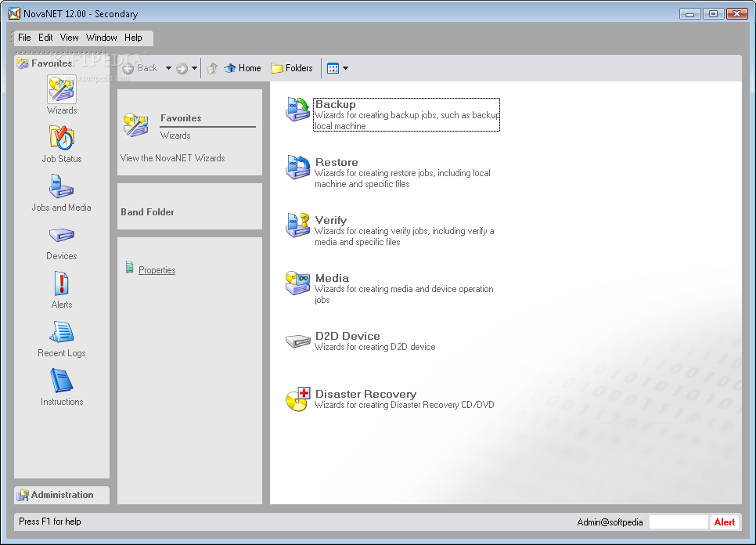Click the Favorites wizard icon in info panel

click(135, 125)
